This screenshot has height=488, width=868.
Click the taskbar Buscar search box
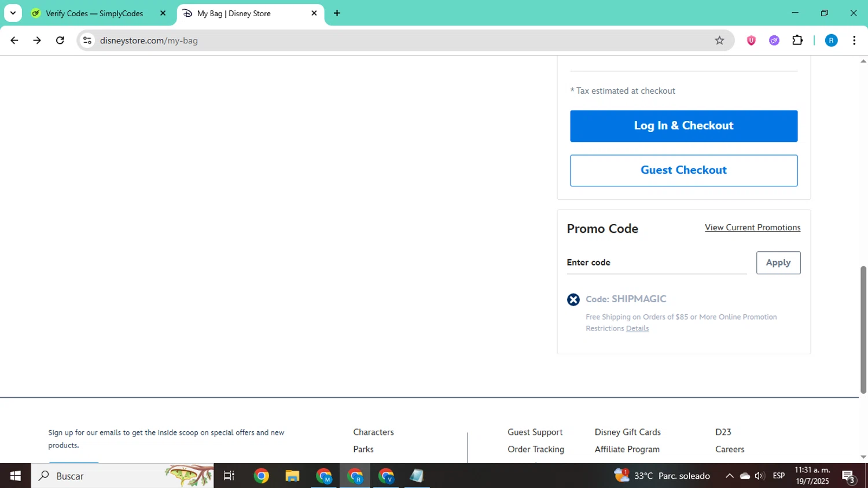(x=122, y=476)
